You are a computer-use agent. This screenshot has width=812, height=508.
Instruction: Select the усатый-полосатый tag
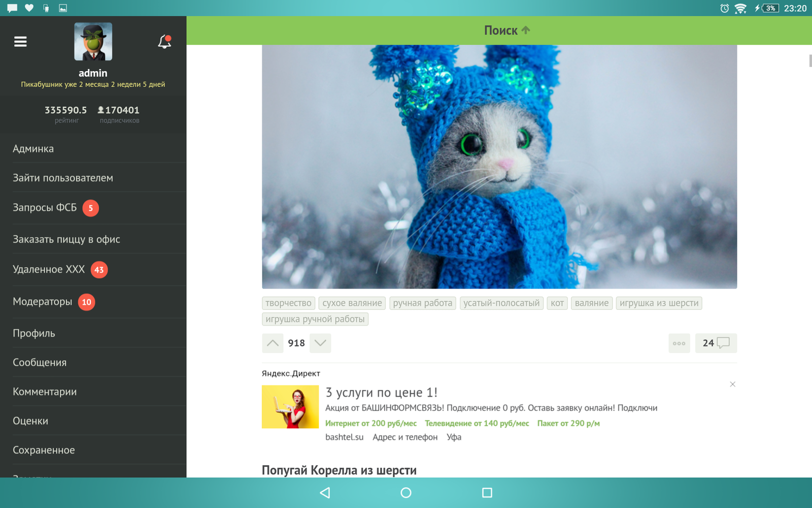(501, 303)
